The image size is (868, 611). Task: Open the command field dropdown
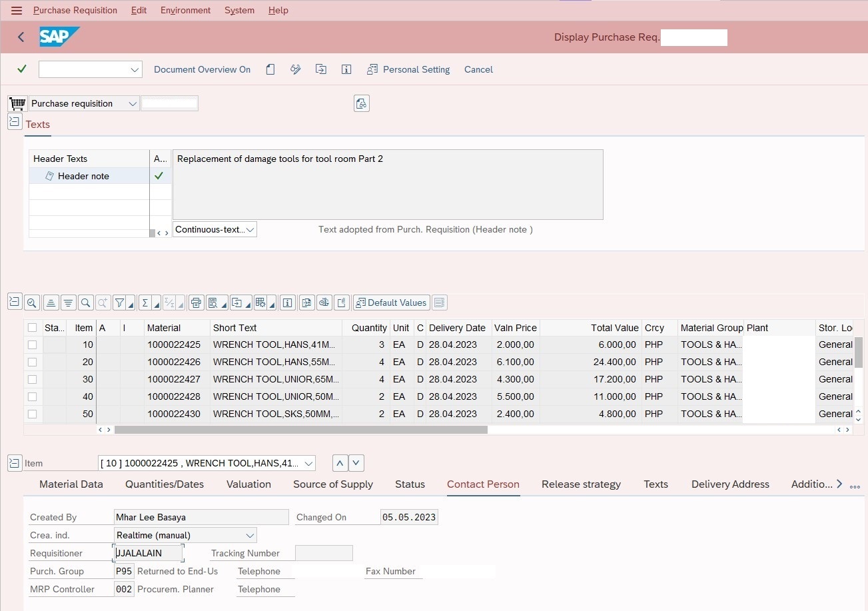pos(135,69)
